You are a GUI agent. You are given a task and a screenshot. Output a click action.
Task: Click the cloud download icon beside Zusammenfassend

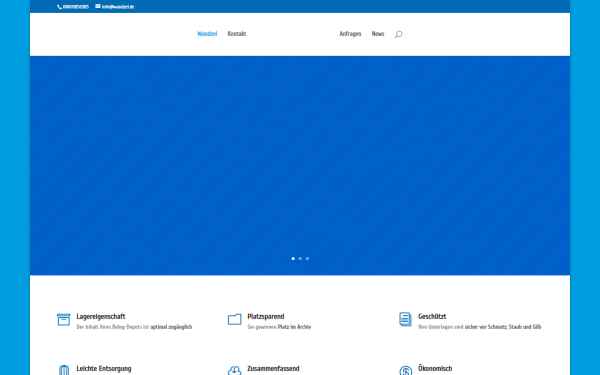tap(235, 370)
